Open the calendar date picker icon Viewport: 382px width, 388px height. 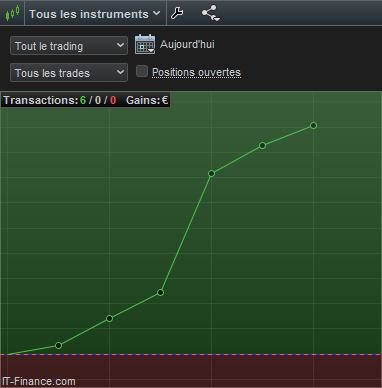145,44
